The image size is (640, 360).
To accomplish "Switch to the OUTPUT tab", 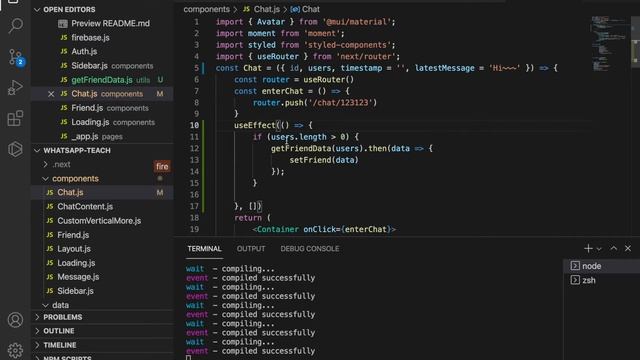I will click(x=251, y=249).
